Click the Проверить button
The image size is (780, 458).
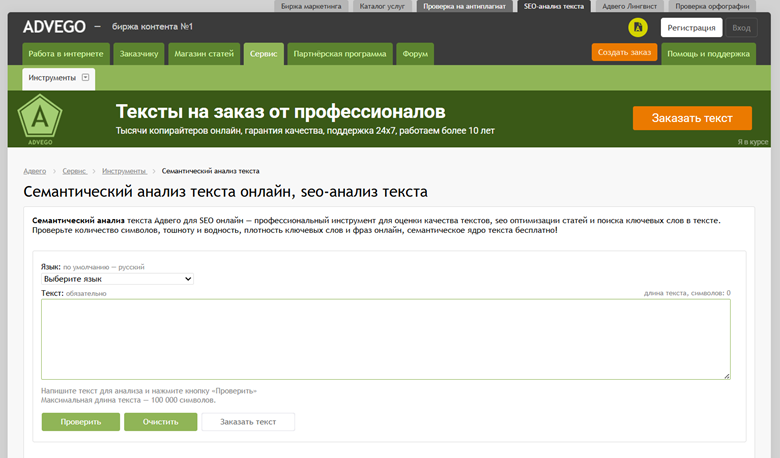click(81, 422)
